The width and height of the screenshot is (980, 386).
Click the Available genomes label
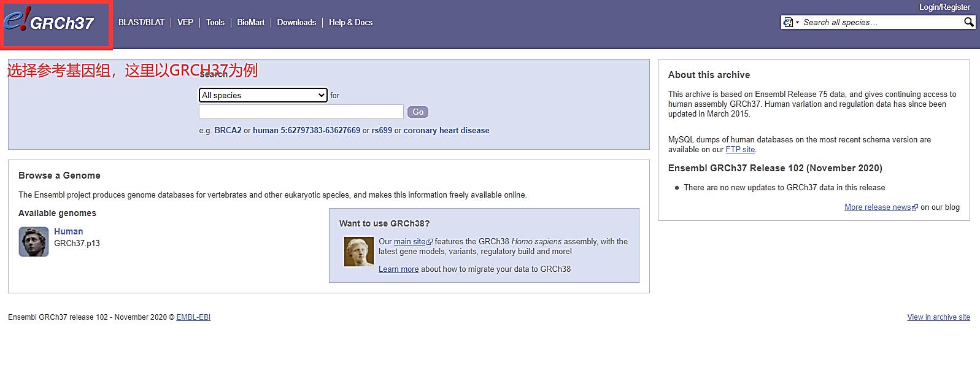click(x=57, y=213)
